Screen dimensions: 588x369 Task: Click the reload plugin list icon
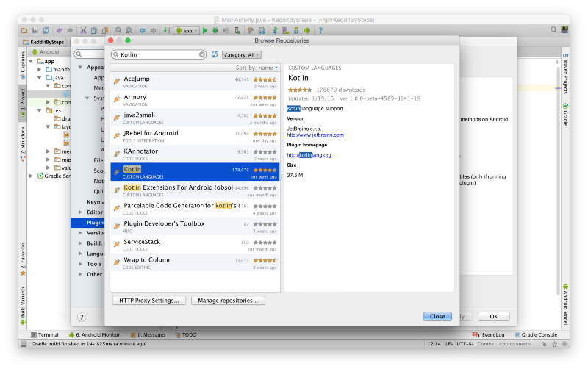(215, 54)
